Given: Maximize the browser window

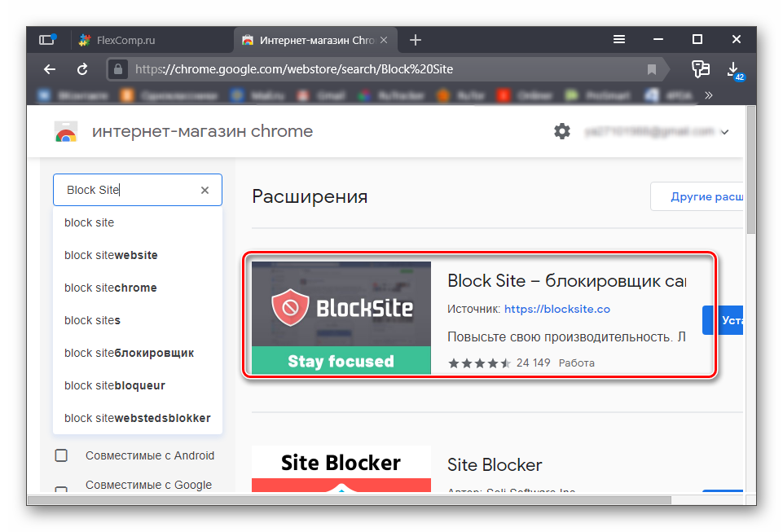Looking at the screenshot, I should coord(697,39).
